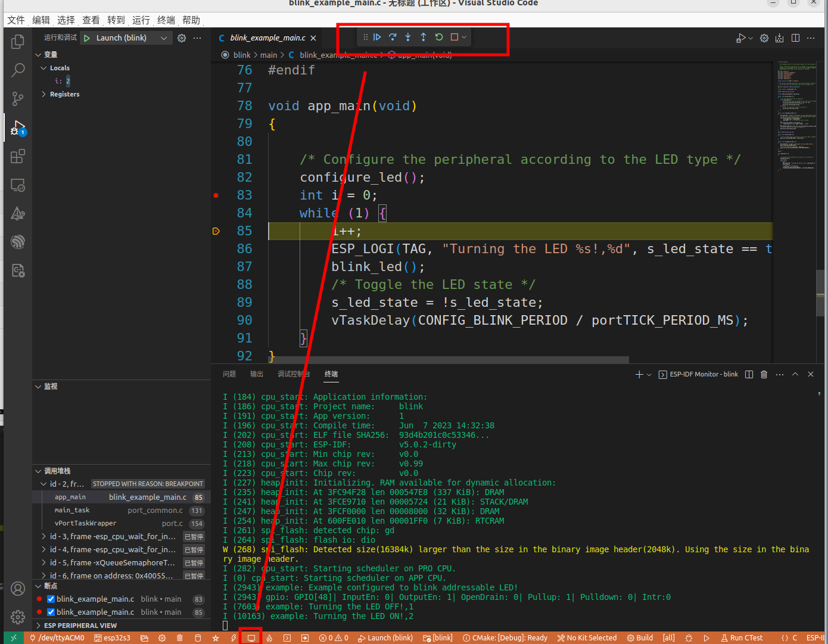Open the Search view in activity bar
The height and width of the screenshot is (644, 828).
[x=18, y=70]
